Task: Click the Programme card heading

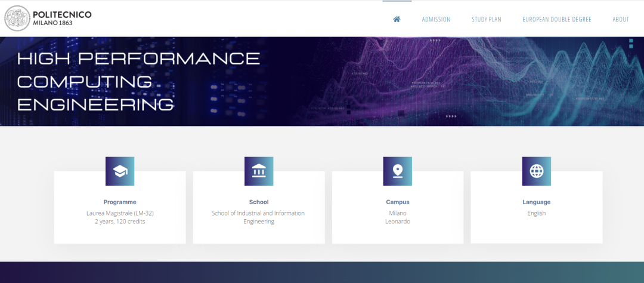Action: [x=120, y=202]
